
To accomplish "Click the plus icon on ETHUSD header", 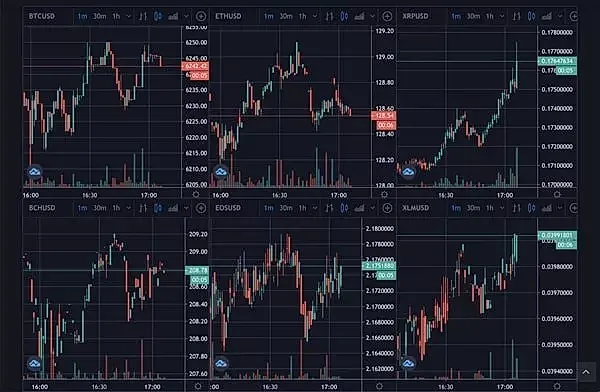I will [387, 16].
